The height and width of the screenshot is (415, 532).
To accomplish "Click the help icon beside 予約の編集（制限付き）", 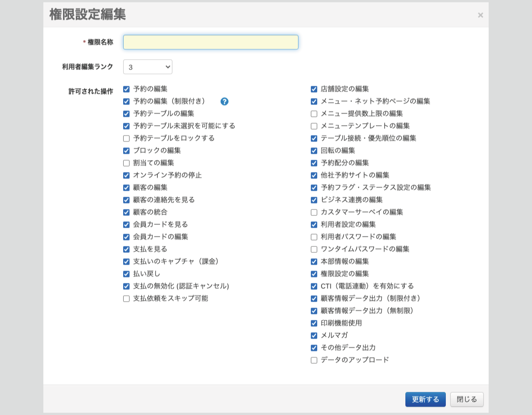I will coord(224,102).
